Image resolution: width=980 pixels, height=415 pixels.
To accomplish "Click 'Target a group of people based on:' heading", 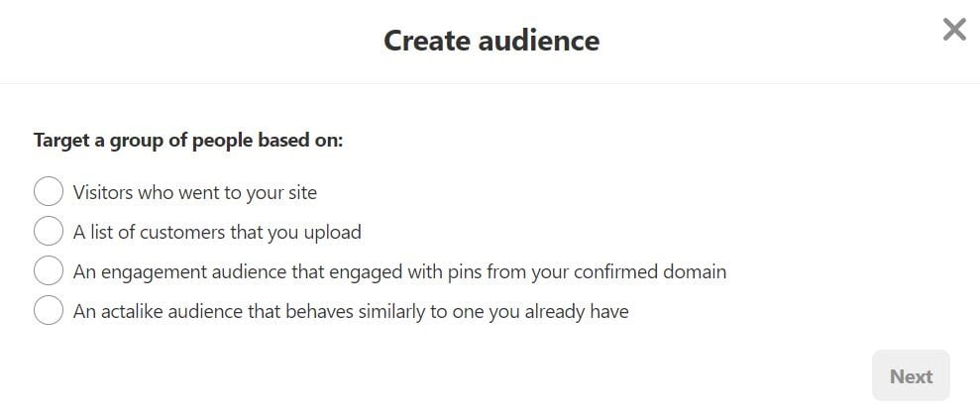I will (x=188, y=141).
